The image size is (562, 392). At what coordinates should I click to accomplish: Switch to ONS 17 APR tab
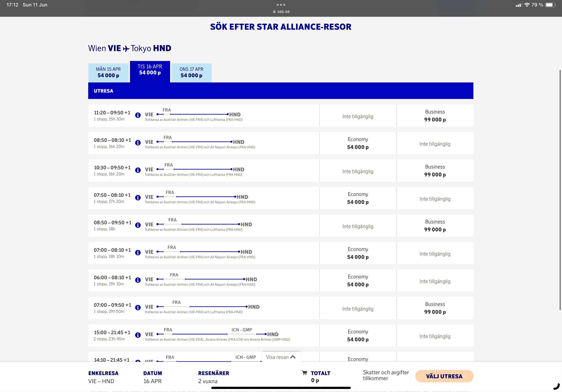(191, 73)
